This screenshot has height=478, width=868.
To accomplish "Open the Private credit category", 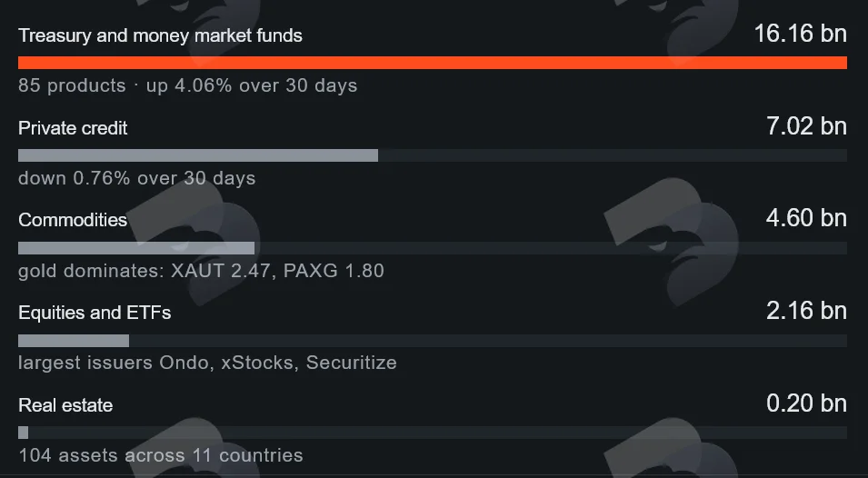I will [x=73, y=128].
